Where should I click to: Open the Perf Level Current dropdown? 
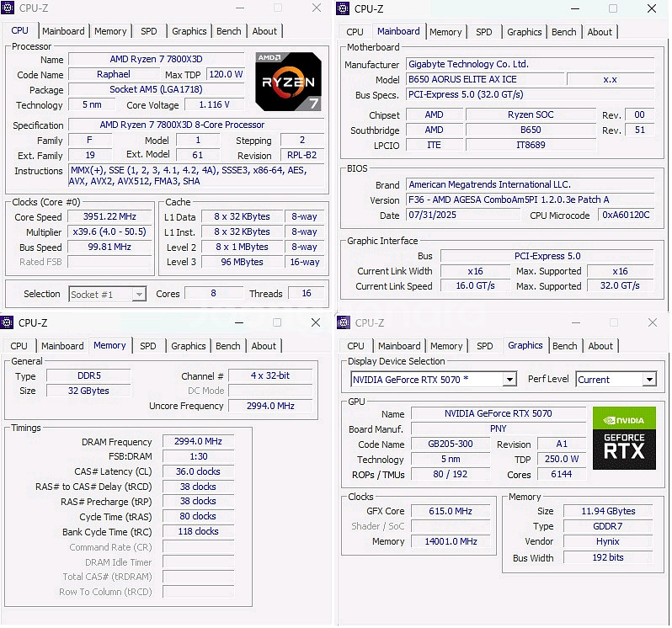point(616,380)
